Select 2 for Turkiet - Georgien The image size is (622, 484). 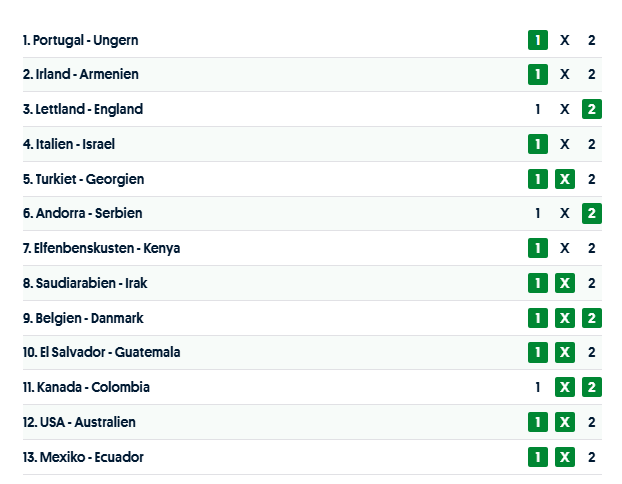592,179
